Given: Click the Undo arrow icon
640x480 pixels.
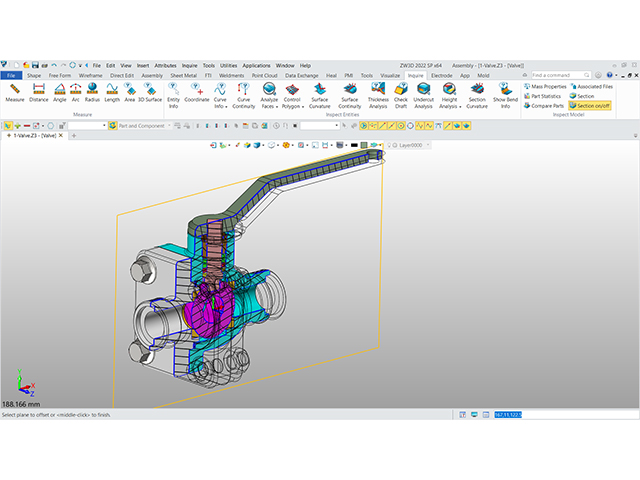Looking at the screenshot, I should [54, 65].
